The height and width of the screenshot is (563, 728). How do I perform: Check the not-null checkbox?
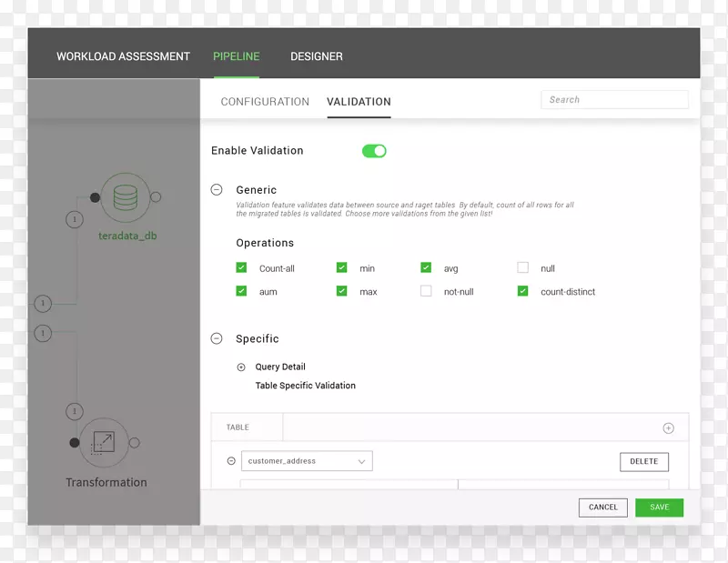(426, 292)
